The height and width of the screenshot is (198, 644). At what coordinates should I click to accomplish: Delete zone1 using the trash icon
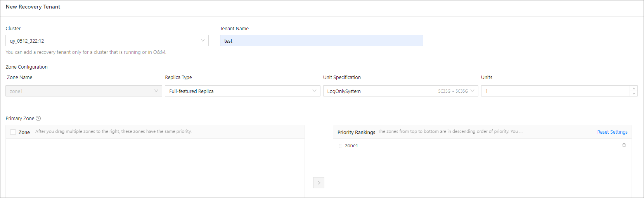click(624, 145)
